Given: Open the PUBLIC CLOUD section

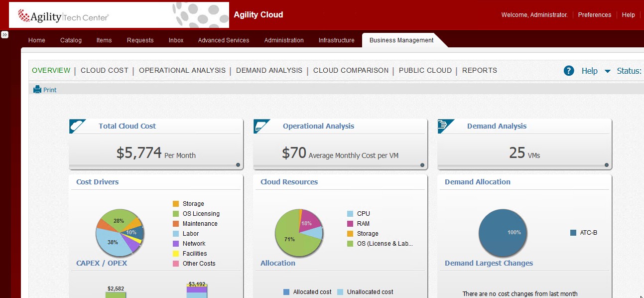Looking at the screenshot, I should pos(425,70).
